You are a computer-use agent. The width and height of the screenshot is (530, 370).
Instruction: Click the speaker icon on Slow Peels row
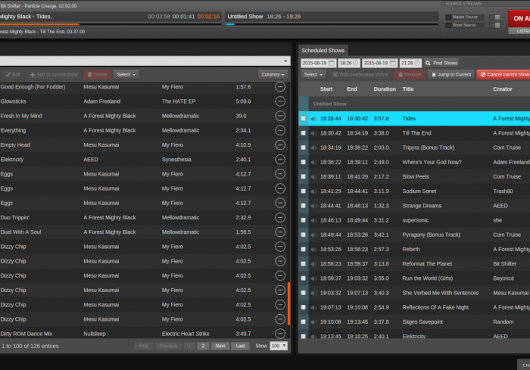click(313, 177)
